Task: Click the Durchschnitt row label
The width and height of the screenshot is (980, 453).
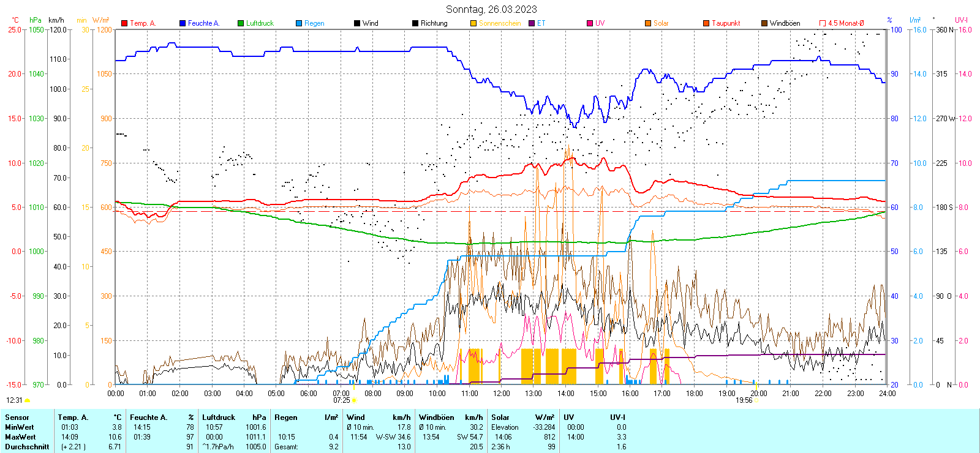Action: click(27, 447)
